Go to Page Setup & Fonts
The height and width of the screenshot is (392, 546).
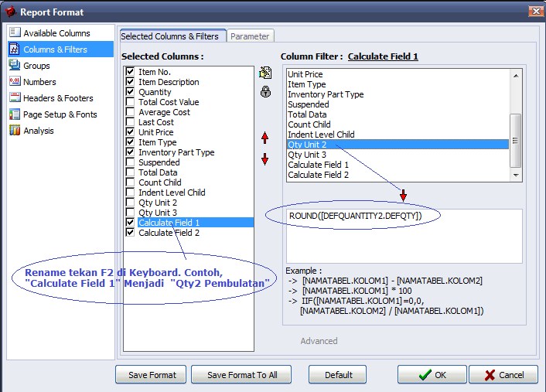(x=60, y=114)
